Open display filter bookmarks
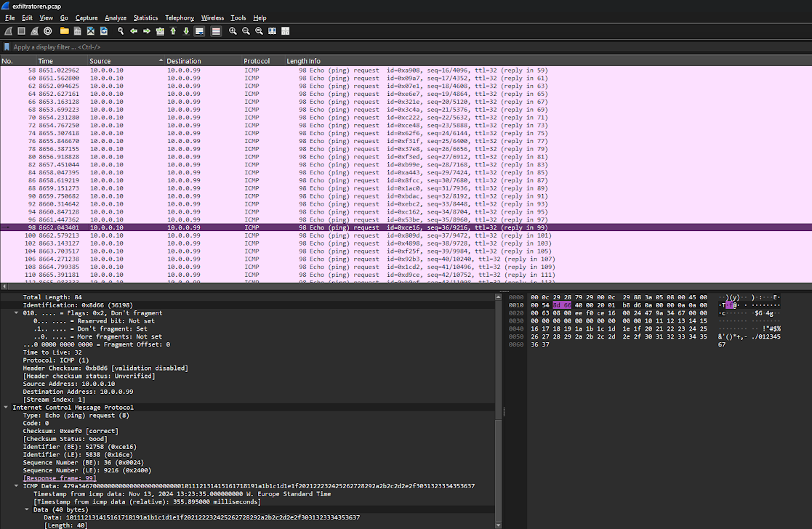 [7, 47]
